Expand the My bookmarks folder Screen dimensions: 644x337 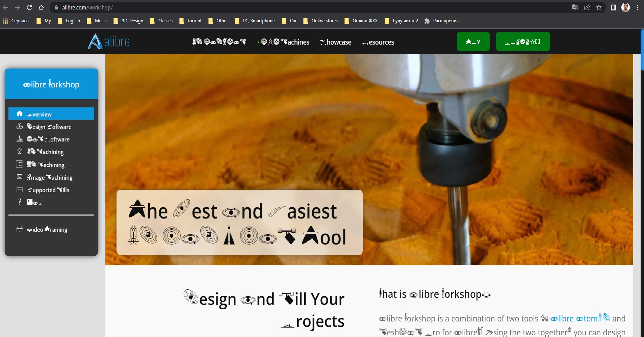pos(44,21)
